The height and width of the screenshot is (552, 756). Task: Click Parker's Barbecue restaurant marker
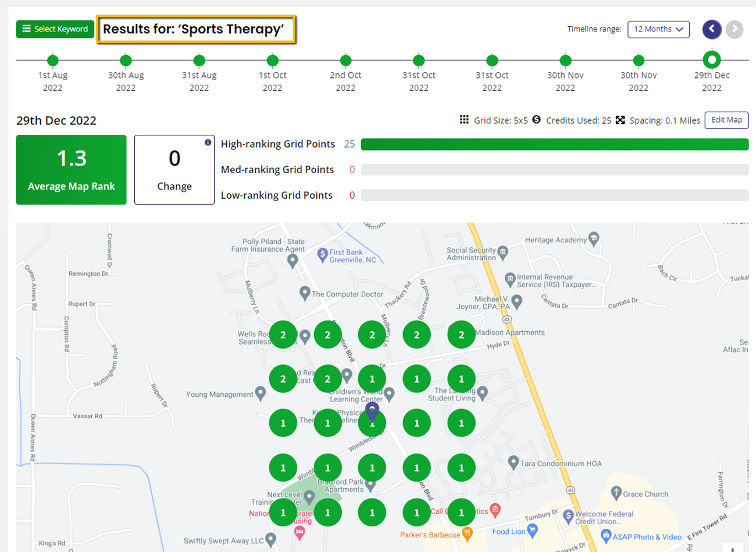(x=467, y=533)
